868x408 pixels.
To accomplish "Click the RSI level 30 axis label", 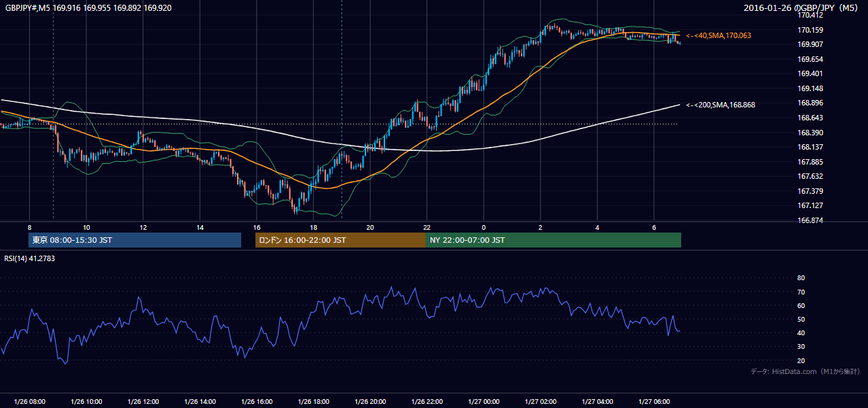I will (801, 347).
